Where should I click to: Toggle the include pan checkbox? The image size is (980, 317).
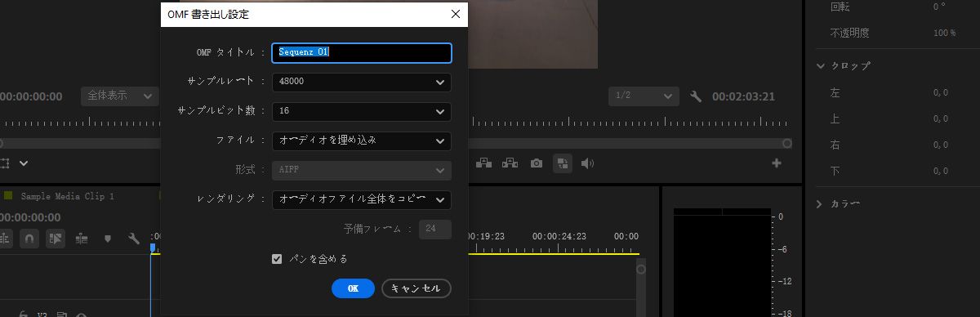click(277, 259)
